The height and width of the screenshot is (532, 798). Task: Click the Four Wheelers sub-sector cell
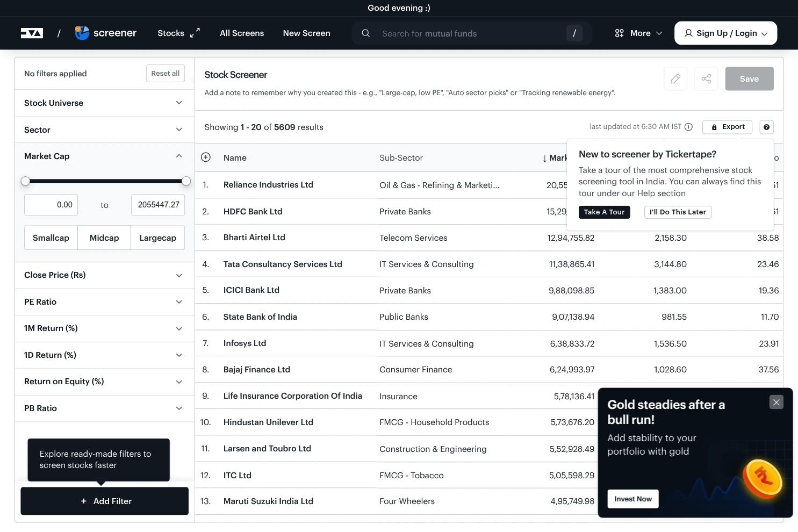[407, 501]
